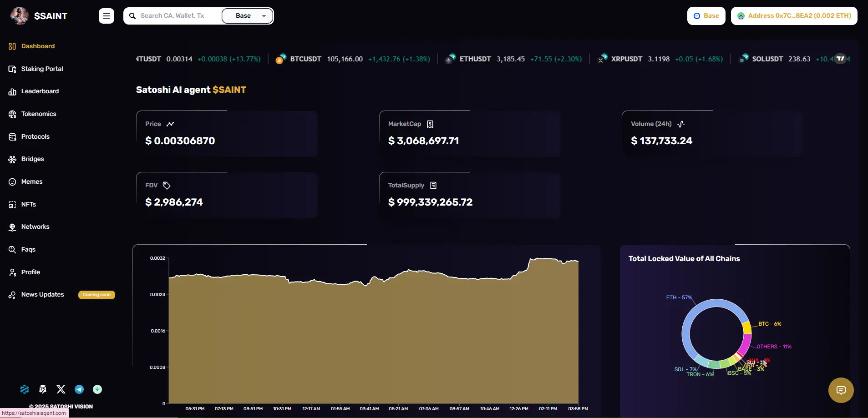
Task: Toggle the hamburger menu button
Action: (x=106, y=16)
